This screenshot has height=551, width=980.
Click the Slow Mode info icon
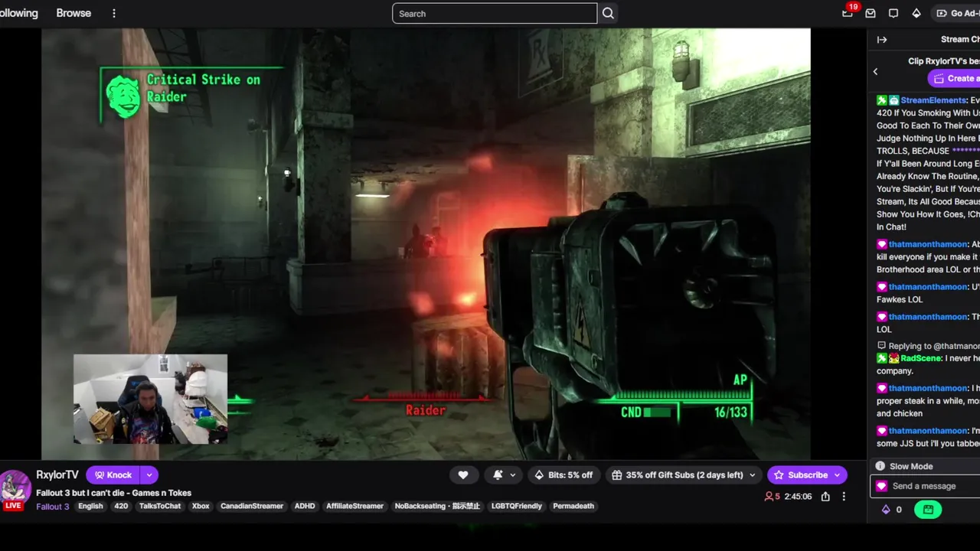880,466
